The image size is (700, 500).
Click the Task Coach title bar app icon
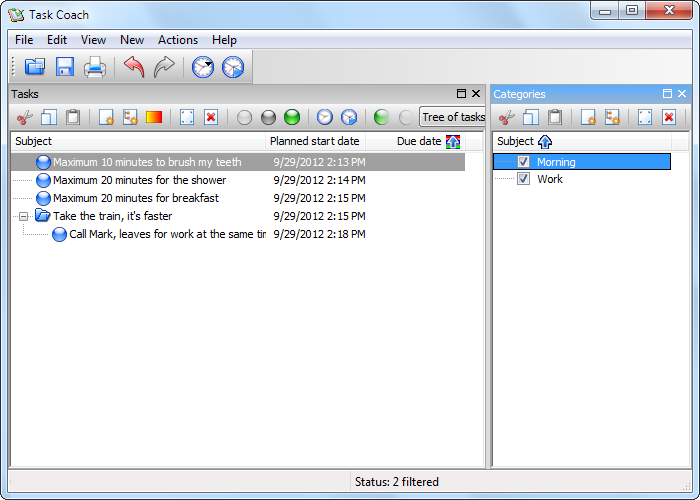[x=16, y=15]
